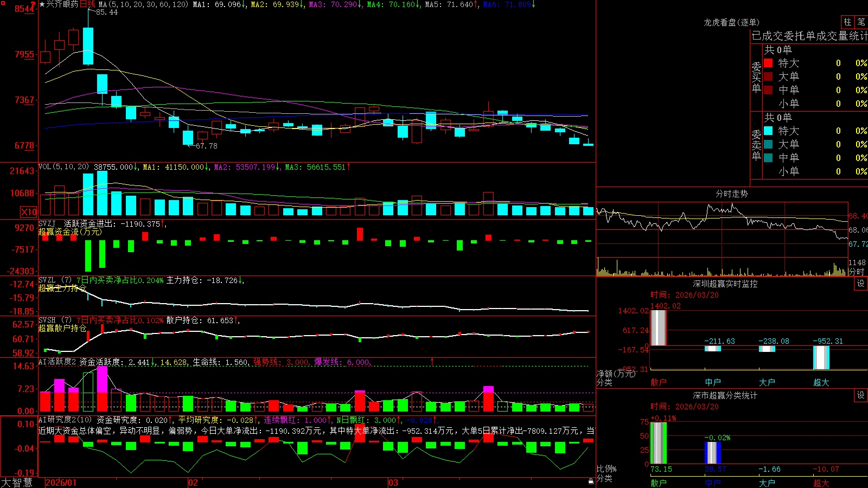This screenshot has height=488, width=868.
Task: Click the 散户持仓: 61.653 value
Action: [200, 320]
